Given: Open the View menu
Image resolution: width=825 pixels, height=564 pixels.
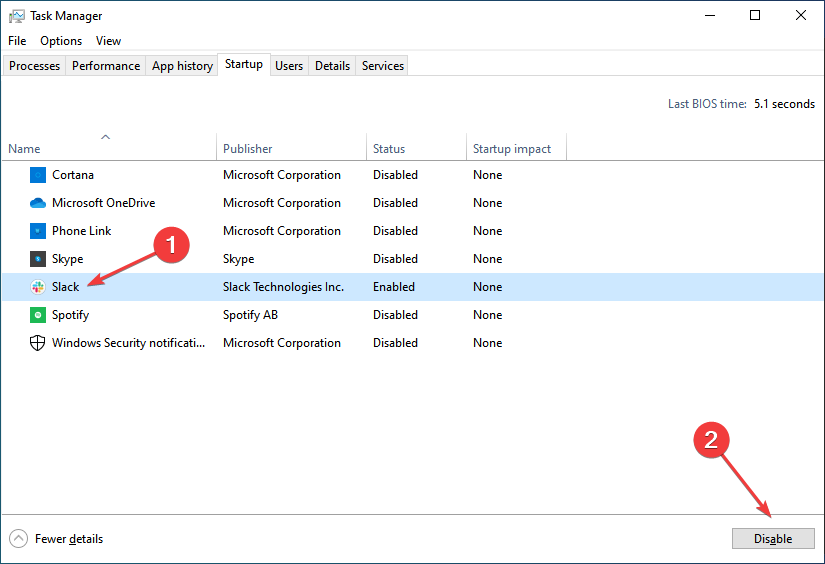Looking at the screenshot, I should click(108, 41).
